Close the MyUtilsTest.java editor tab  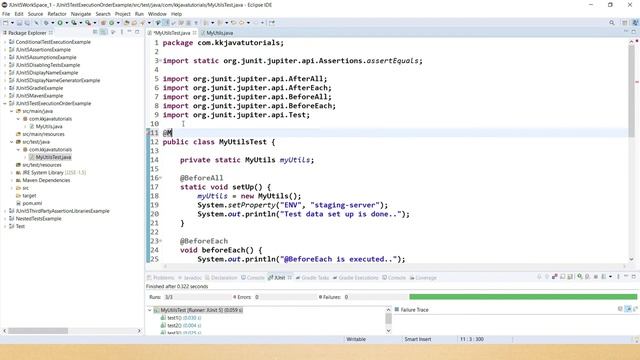pos(195,33)
